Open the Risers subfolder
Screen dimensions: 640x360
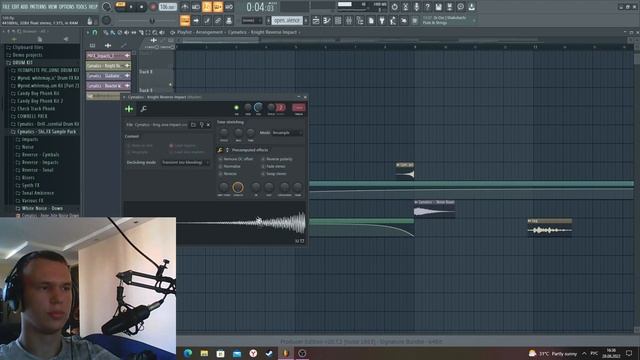pyautogui.click(x=28, y=178)
